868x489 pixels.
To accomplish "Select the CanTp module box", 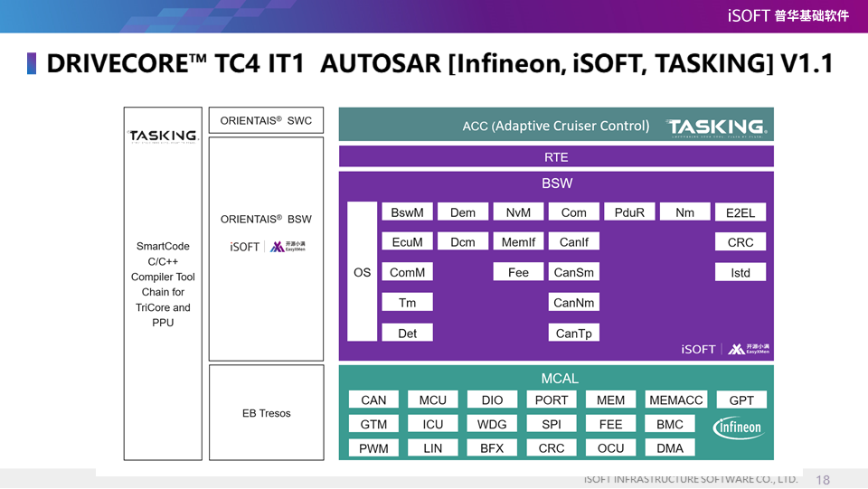I will 573,333.
